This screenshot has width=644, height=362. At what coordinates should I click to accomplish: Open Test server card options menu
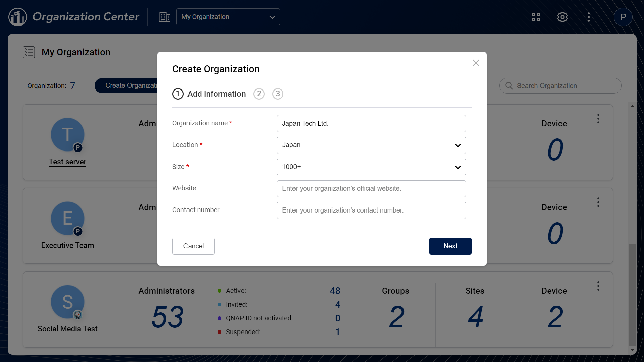pyautogui.click(x=598, y=119)
